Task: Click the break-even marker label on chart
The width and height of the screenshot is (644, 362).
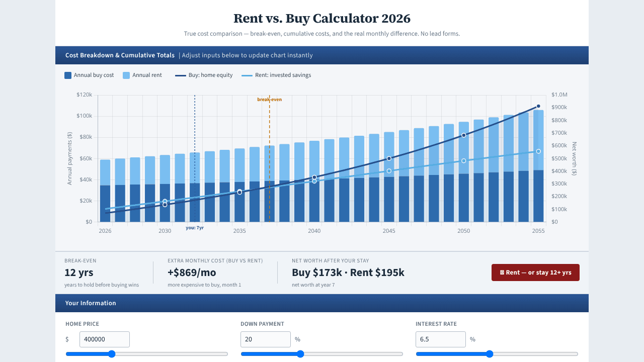Action: coord(269,100)
